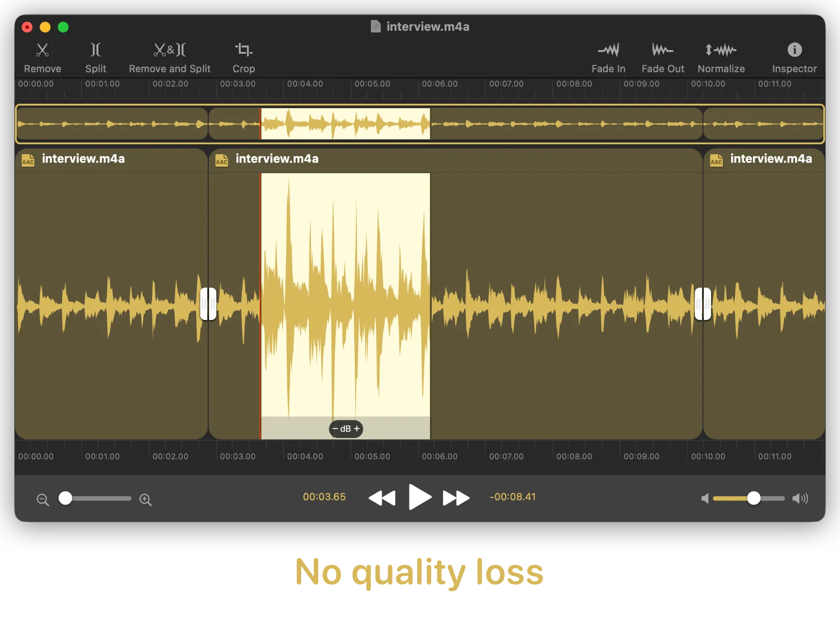Click the fast forward button
Viewport: 840px width, 618px height.
coord(456,498)
